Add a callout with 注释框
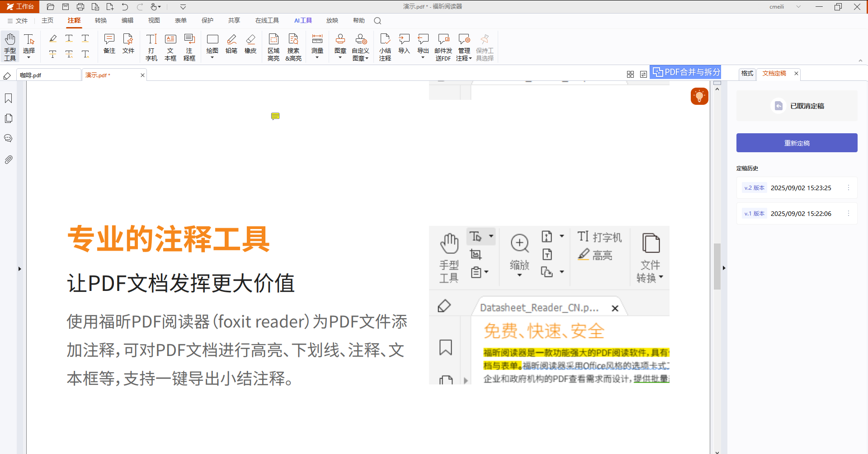 point(189,47)
